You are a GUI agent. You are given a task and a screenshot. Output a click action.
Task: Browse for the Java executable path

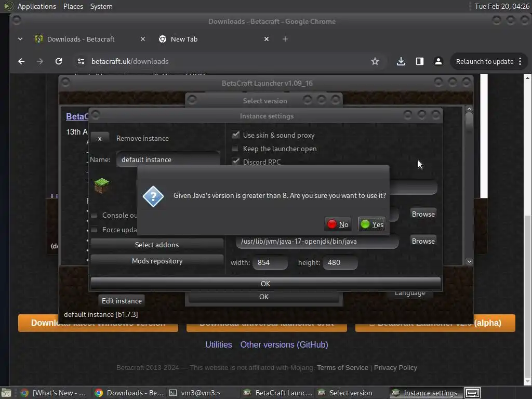(x=423, y=241)
